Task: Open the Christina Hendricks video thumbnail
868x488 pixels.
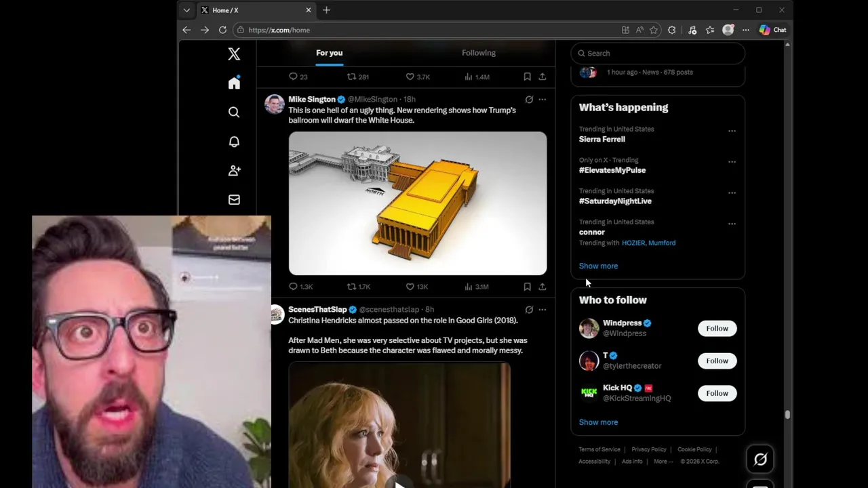Action: 399,426
